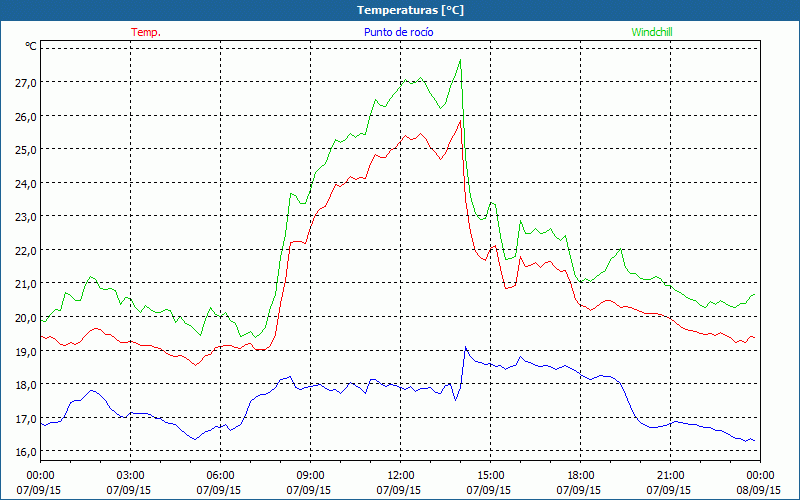Viewport: 800px width, 500px height.
Task: Click the 06:00 time axis label
Action: 220,476
